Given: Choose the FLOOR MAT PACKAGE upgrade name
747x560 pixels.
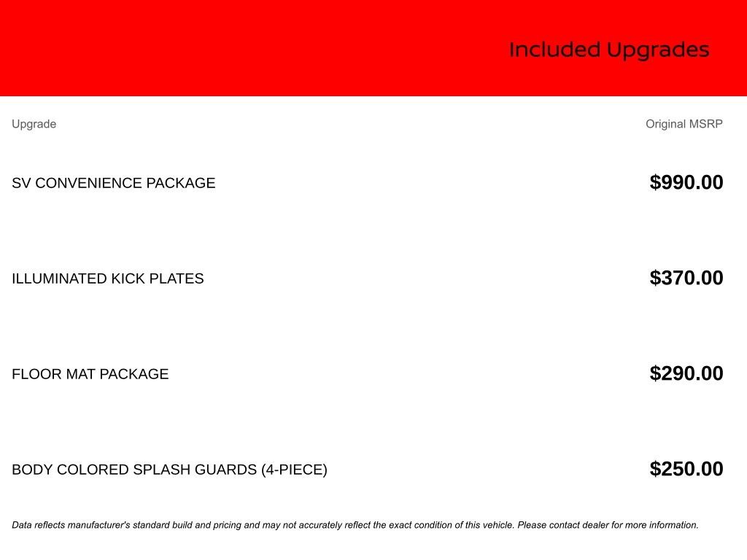Looking at the screenshot, I should pyautogui.click(x=90, y=374).
